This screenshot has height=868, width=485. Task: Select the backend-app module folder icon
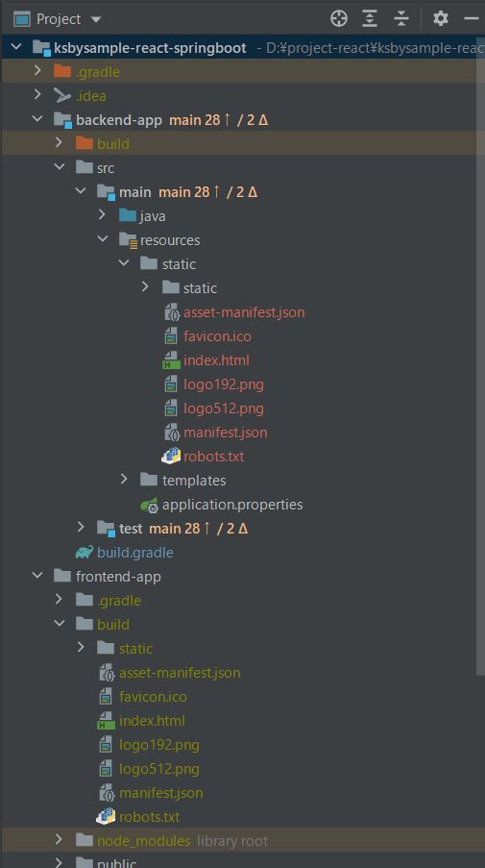pyautogui.click(x=62, y=119)
